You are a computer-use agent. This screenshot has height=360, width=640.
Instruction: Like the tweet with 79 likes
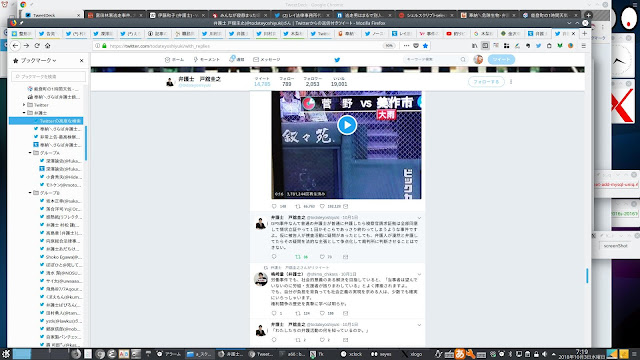pyautogui.click(x=326, y=257)
